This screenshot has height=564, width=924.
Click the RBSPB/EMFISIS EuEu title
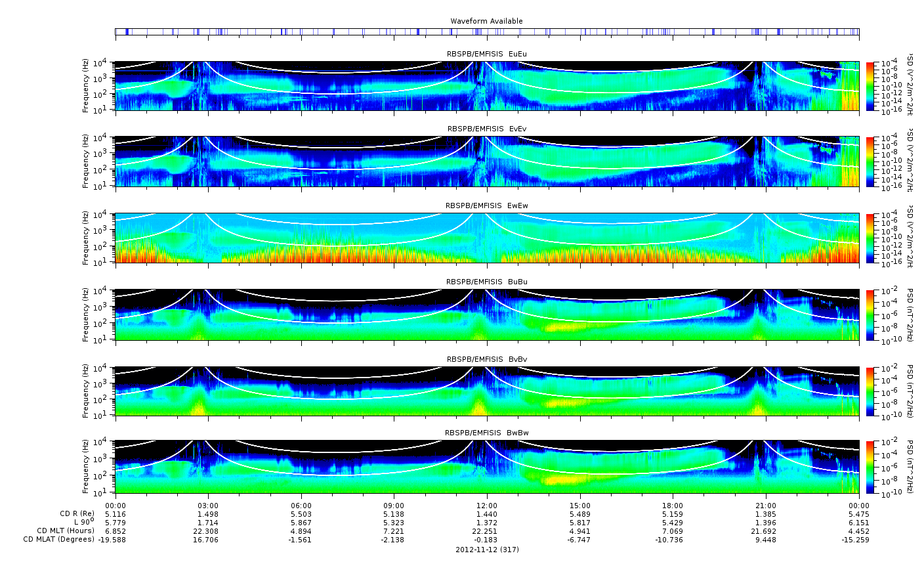coord(487,54)
